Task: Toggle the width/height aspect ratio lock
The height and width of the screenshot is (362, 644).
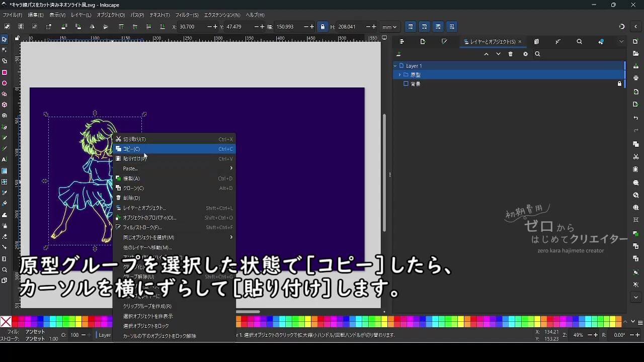Action: click(322, 27)
